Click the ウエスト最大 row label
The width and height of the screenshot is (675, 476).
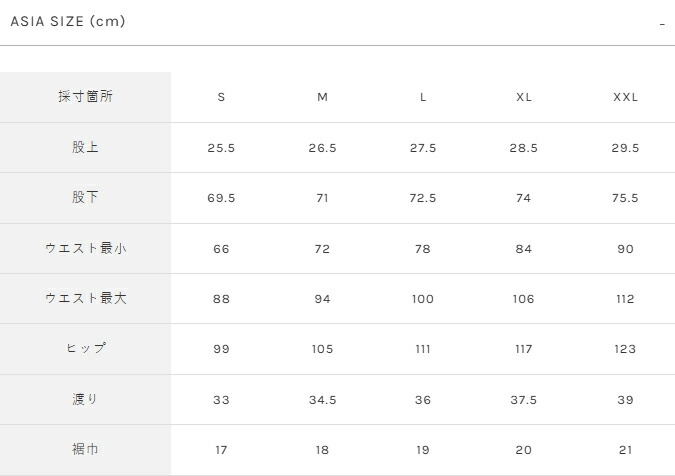(x=85, y=298)
